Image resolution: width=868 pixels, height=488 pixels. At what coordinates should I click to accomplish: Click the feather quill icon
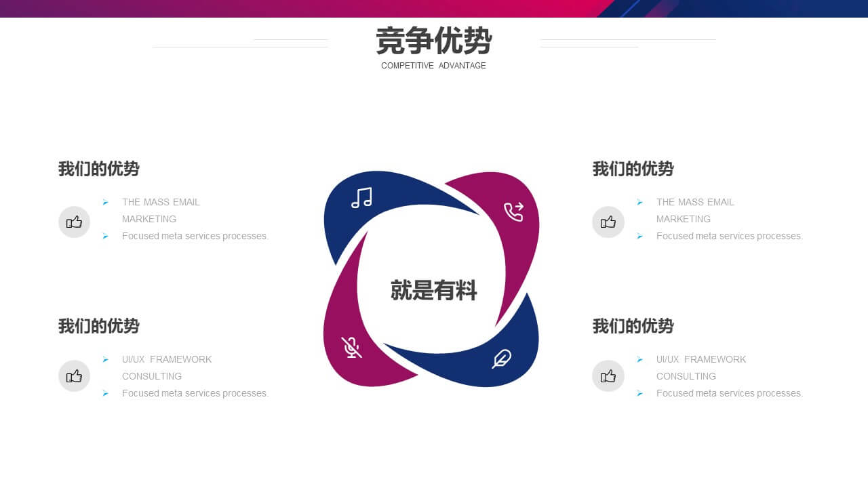point(502,359)
